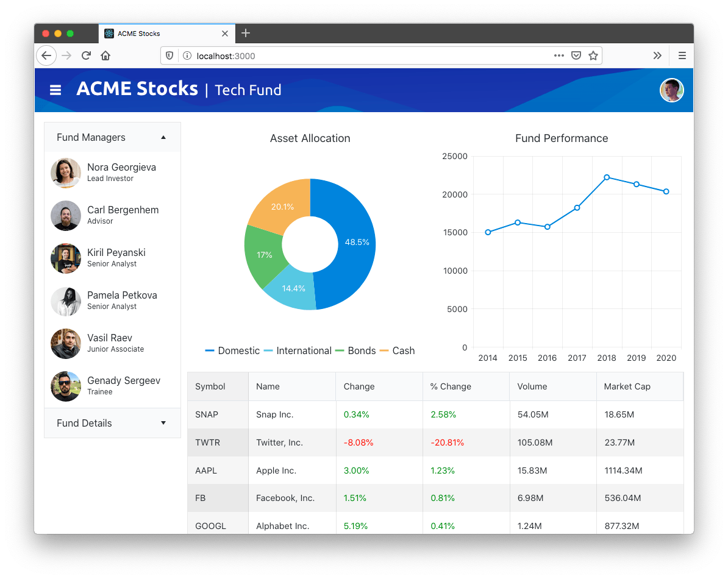Go to the browser home icon
This screenshot has height=579, width=728.
click(105, 55)
